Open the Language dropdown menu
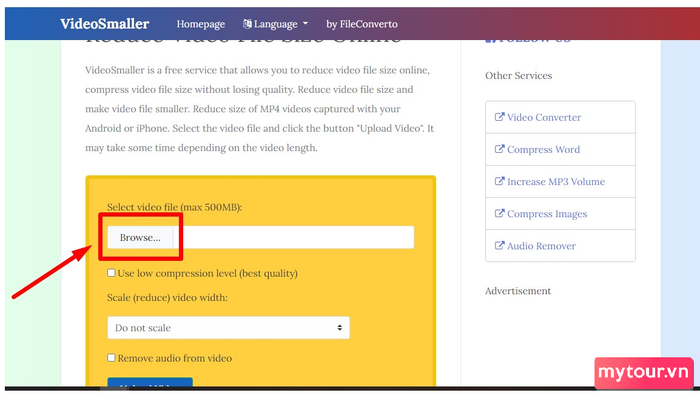700x398 pixels. 275,24
